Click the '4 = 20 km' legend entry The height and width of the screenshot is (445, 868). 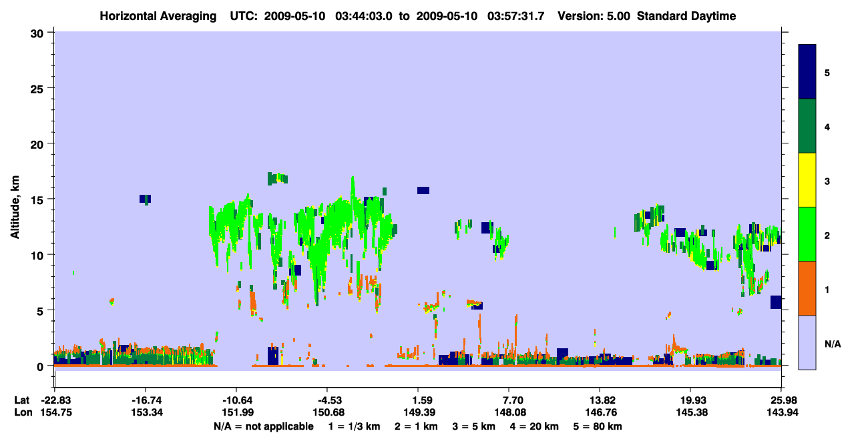[x=535, y=426]
